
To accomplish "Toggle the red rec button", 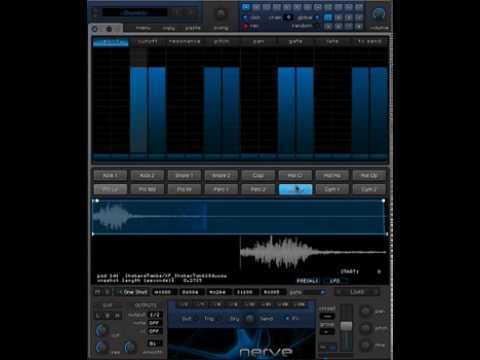I will 246,26.
